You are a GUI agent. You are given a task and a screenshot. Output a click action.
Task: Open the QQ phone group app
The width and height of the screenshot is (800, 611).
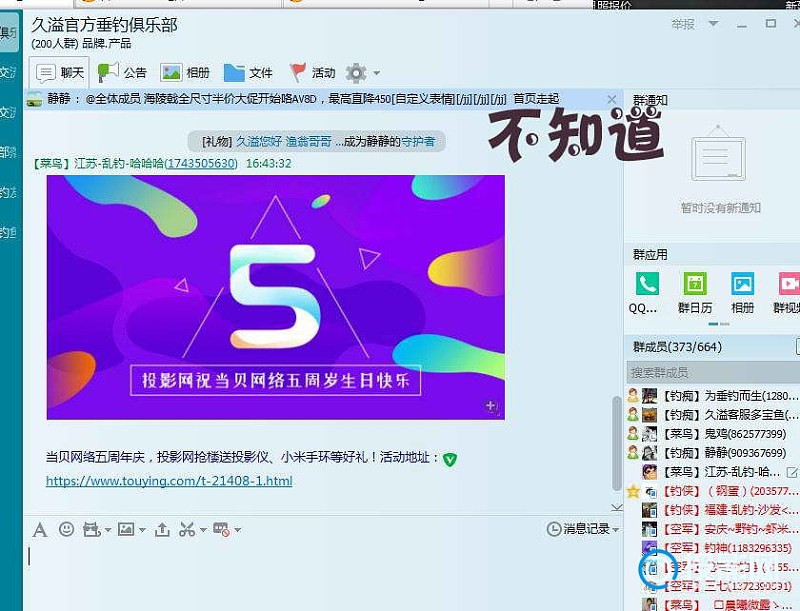647,284
